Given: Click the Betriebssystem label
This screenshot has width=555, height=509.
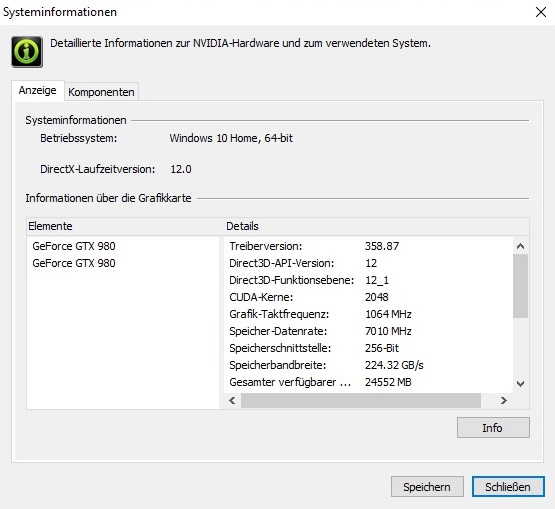Looking at the screenshot, I should coord(79,138).
